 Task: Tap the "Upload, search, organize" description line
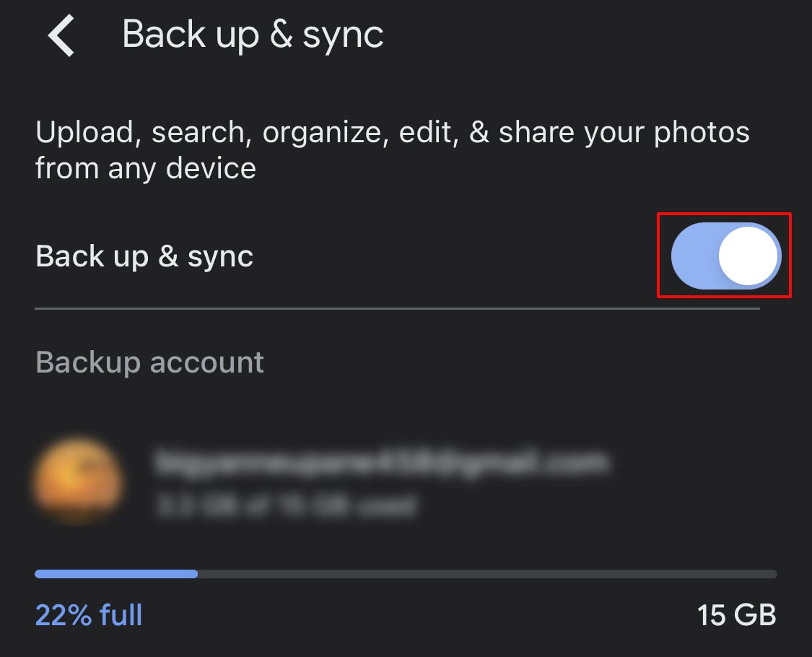(x=393, y=132)
